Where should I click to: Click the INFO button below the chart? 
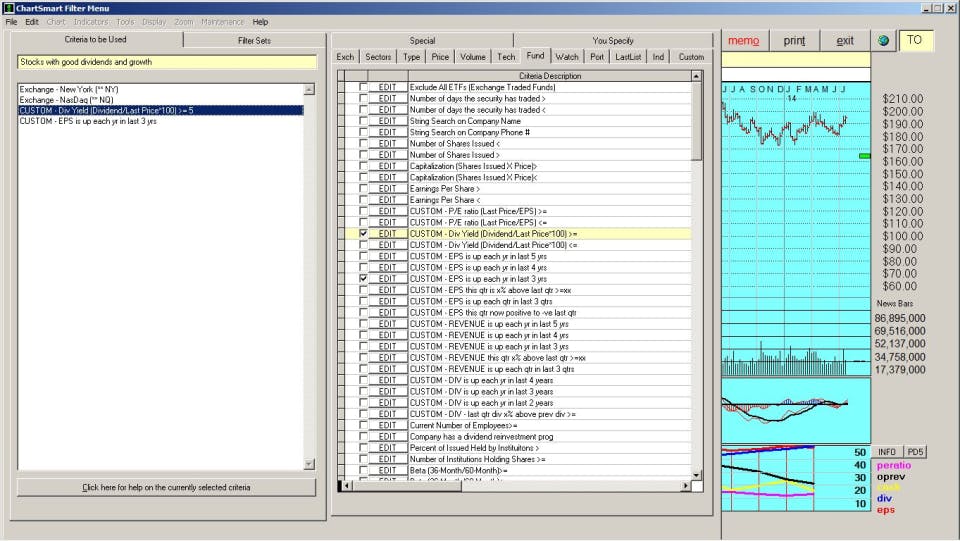[x=887, y=452]
